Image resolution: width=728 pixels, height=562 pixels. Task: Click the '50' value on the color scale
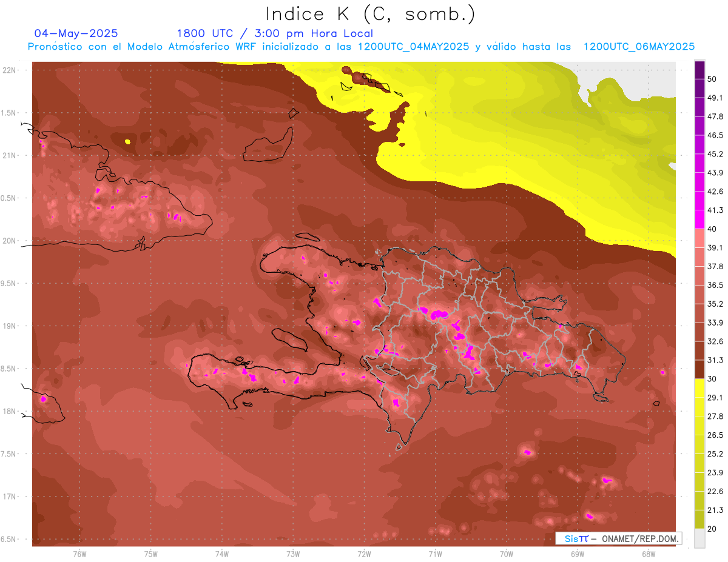click(x=712, y=79)
